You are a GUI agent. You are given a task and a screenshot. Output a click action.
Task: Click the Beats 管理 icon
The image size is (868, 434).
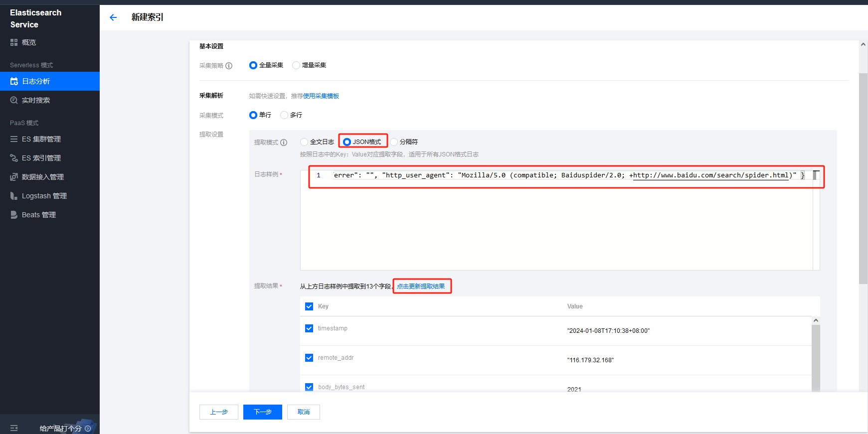point(14,215)
